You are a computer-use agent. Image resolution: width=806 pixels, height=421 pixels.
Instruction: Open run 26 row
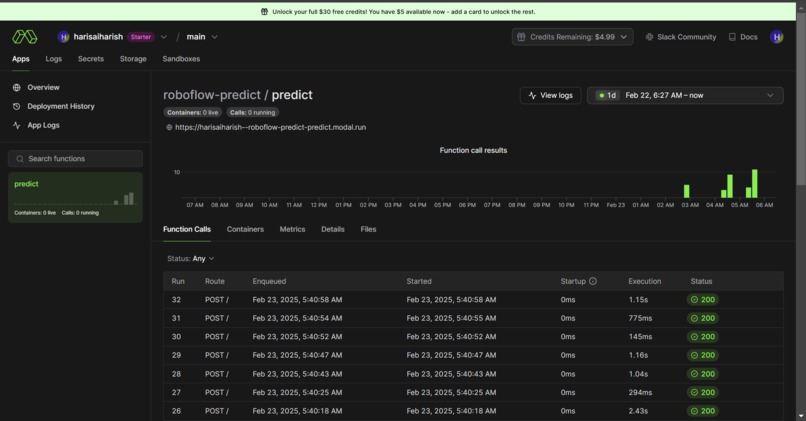[x=473, y=411]
